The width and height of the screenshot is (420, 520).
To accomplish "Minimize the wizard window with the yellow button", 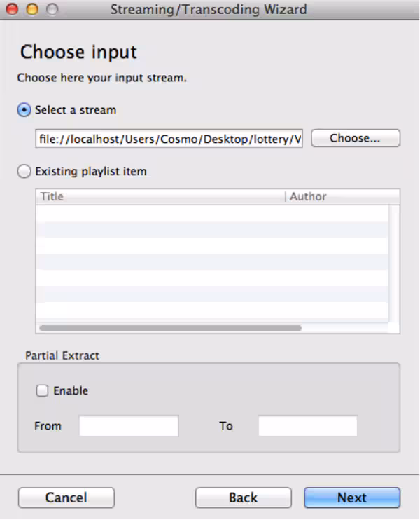I will point(31,10).
